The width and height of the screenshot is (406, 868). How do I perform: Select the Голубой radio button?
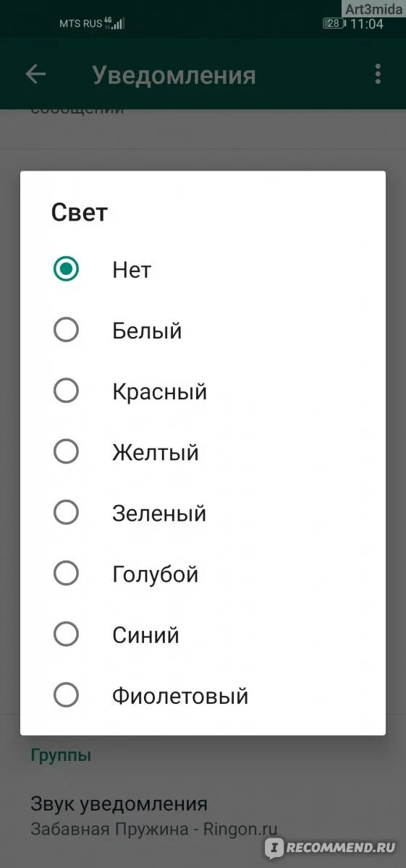point(66,574)
